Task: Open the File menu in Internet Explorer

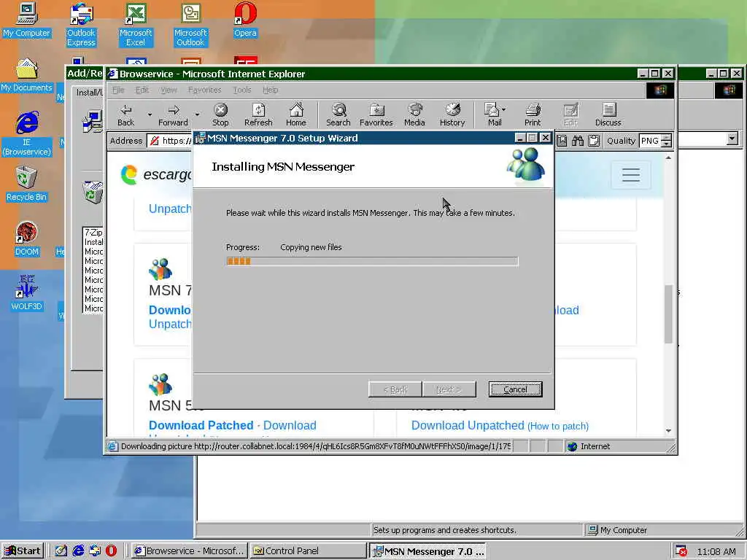Action: click(x=118, y=90)
